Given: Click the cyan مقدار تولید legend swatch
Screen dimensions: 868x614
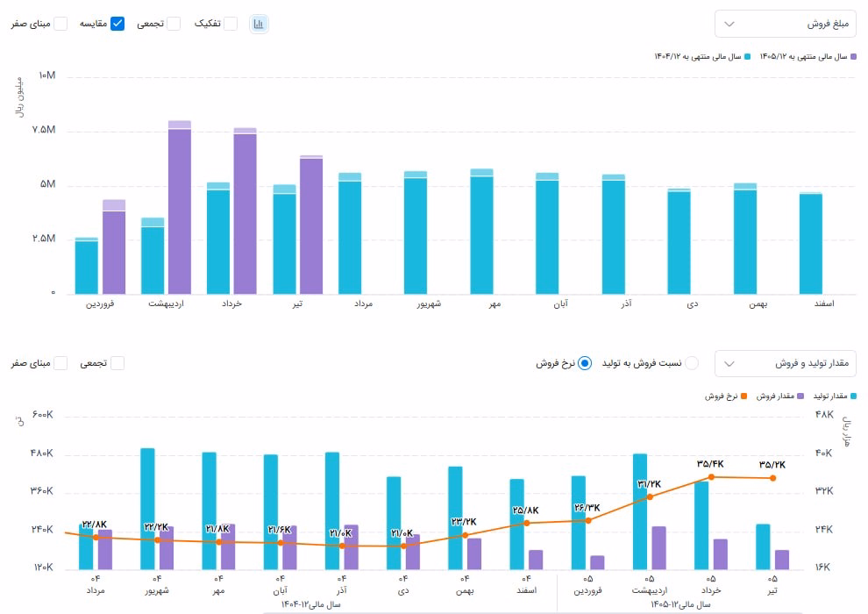Looking at the screenshot, I should coord(853,396).
